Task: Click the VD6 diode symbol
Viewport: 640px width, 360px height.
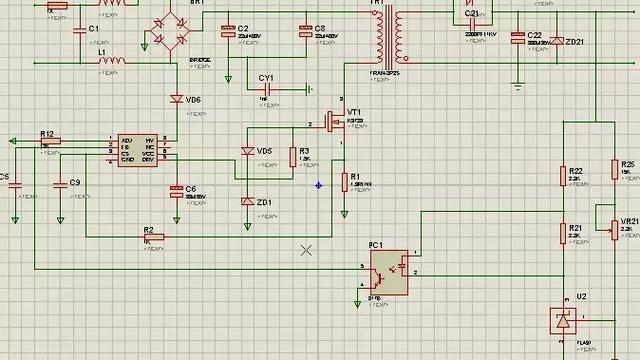Action: click(177, 99)
